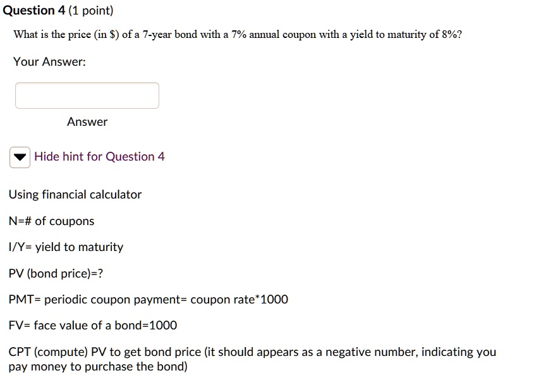The width and height of the screenshot is (541, 392).
Task: Click the 'CPT (compute) PV' hint sentence
Action: point(252,359)
